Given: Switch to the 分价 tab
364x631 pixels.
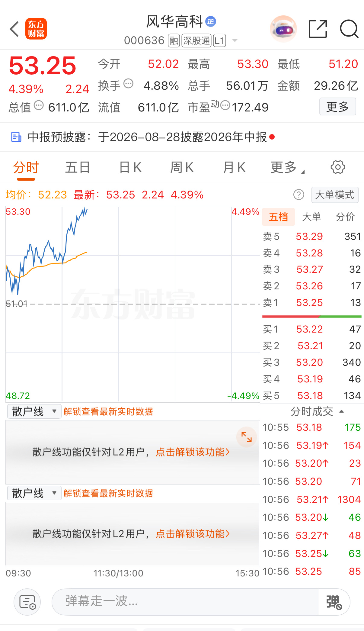Looking at the screenshot, I should pyautogui.click(x=345, y=217).
